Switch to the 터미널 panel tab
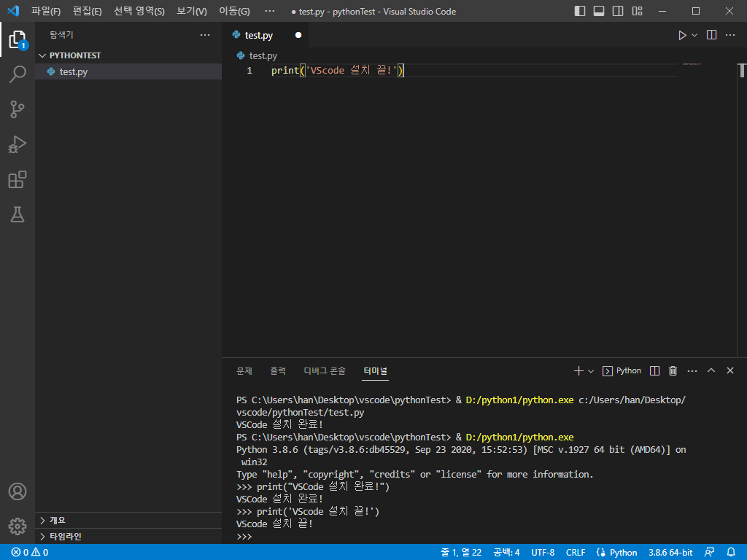 point(376,370)
